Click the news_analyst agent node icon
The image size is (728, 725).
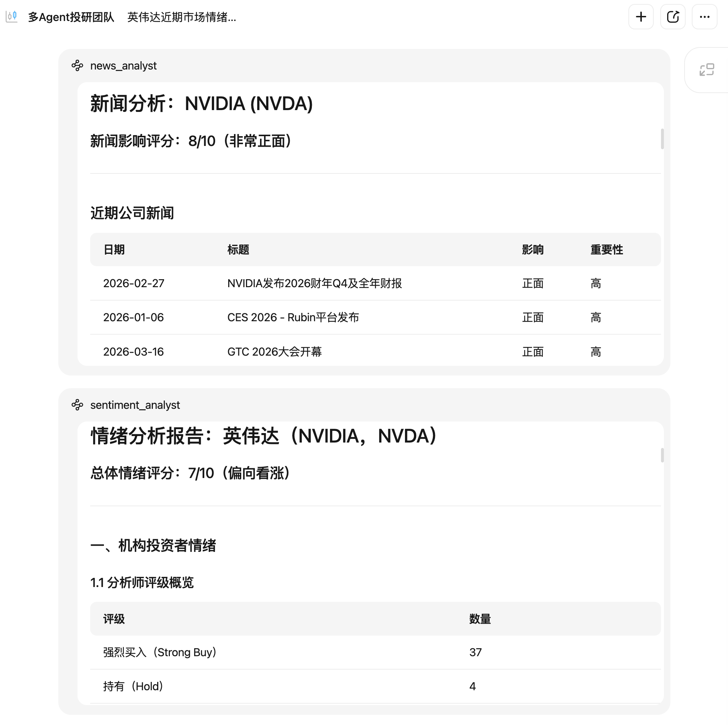click(77, 66)
